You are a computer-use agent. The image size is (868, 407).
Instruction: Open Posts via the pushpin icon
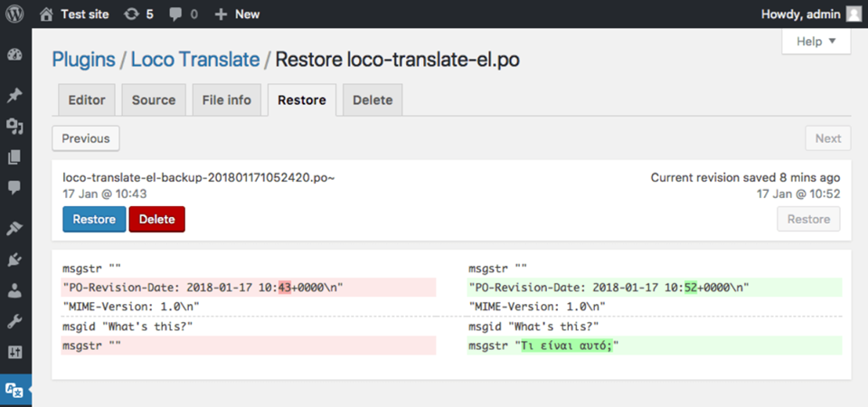click(x=14, y=95)
